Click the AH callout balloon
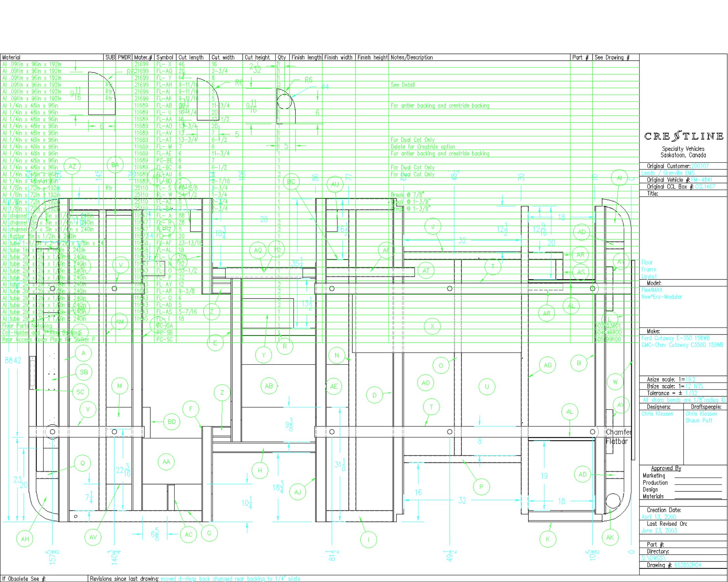 [25, 539]
